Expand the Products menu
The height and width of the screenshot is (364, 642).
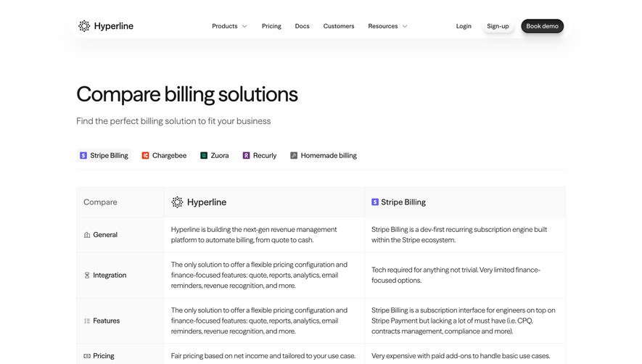[229, 26]
